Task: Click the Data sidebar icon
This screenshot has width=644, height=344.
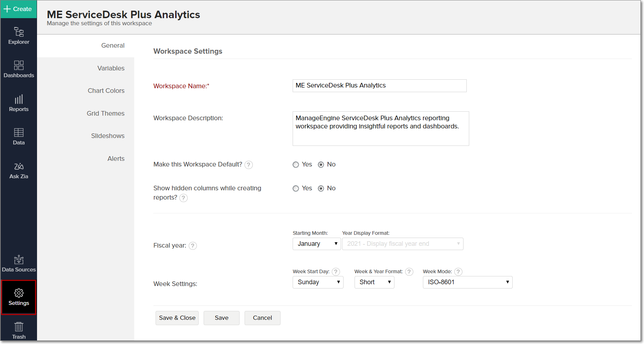Action: point(19,136)
